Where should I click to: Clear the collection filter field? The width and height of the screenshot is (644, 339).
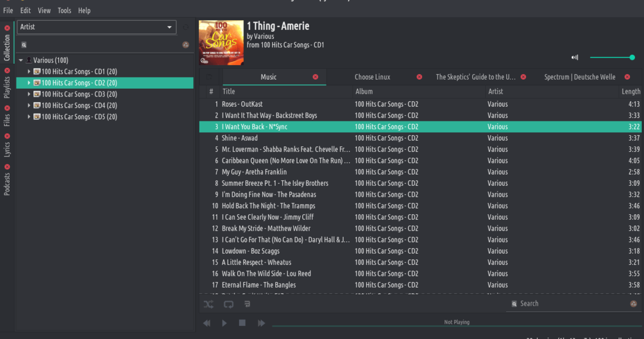pyautogui.click(x=185, y=45)
